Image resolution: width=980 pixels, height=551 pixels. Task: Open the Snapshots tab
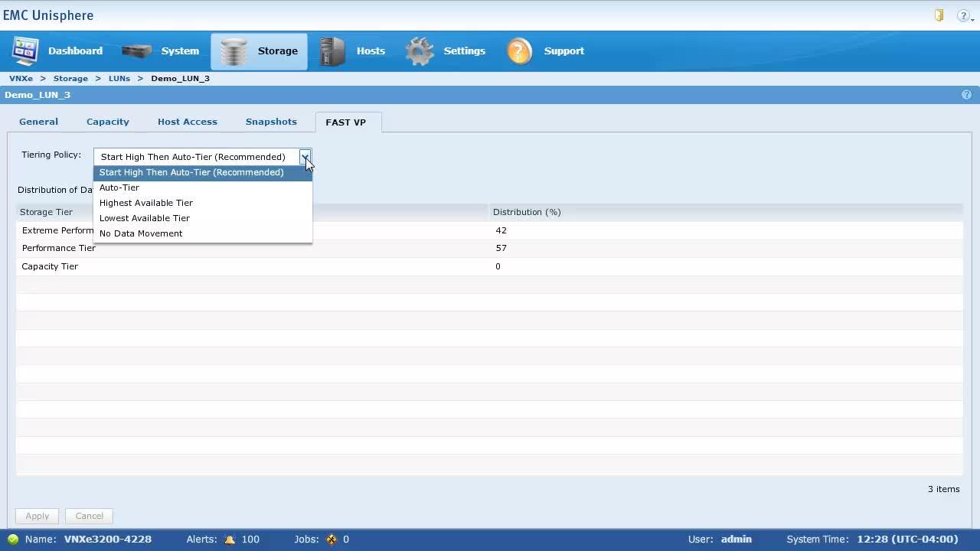click(271, 122)
